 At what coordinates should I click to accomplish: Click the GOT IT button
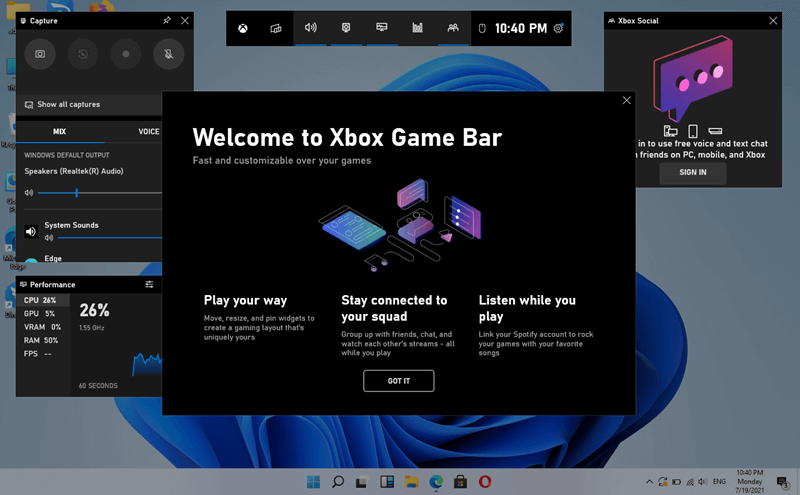point(398,381)
